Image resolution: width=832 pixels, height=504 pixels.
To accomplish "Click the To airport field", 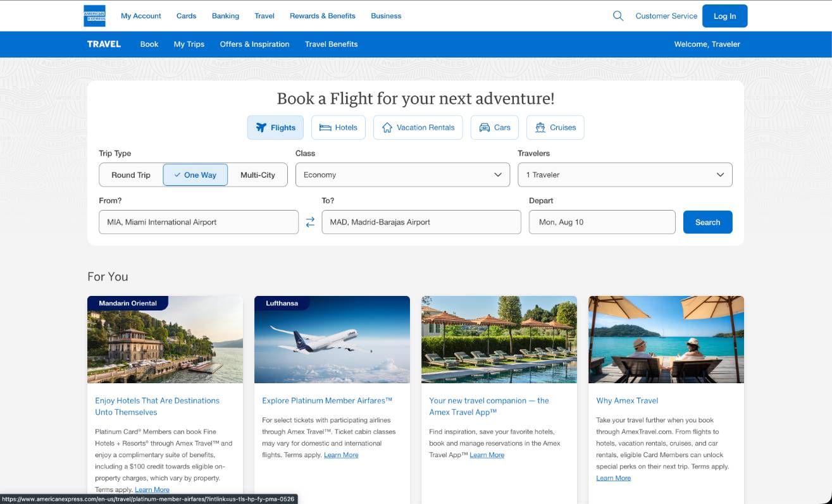I will click(x=421, y=222).
